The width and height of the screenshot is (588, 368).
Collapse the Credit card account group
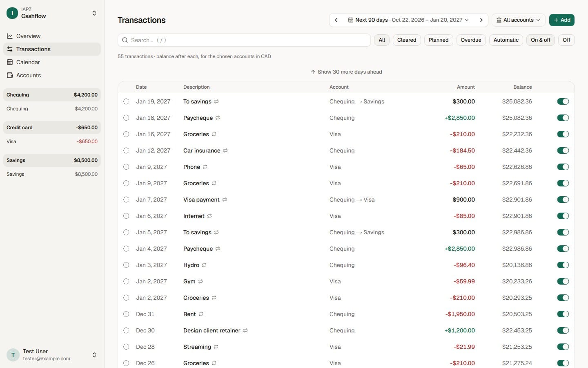[52, 128]
